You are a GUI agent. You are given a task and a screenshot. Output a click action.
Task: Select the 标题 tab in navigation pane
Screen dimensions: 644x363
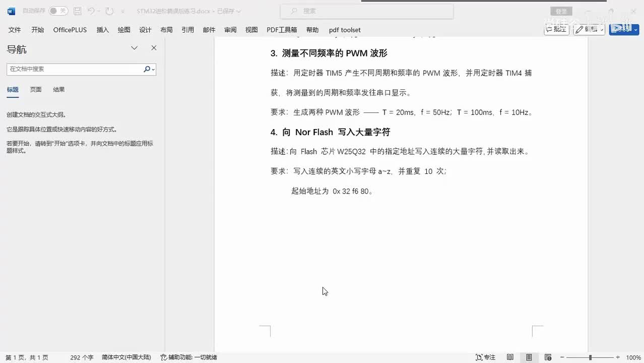(x=13, y=90)
